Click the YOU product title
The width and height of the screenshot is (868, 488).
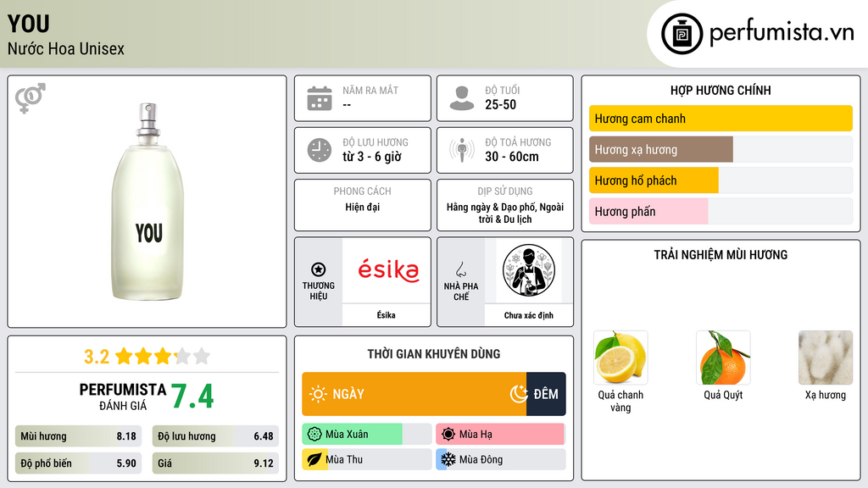28,24
